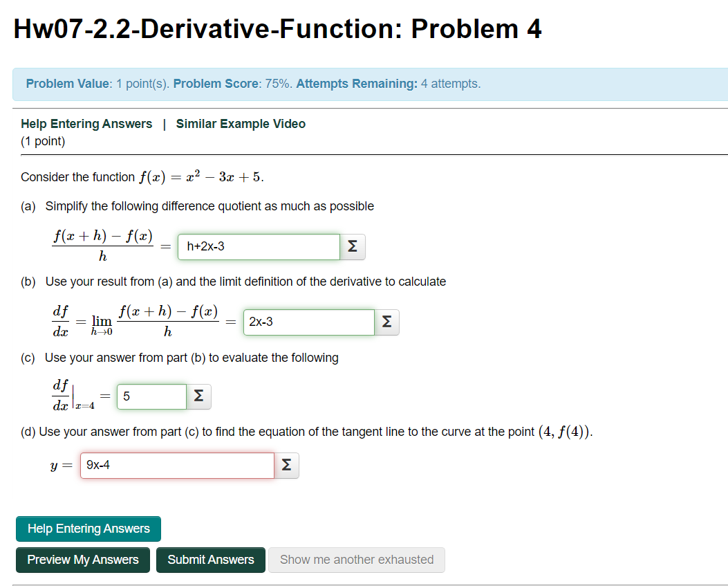Viewport: 728px width, 586px height.
Task: Preview My Answers
Action: pyautogui.click(x=82, y=560)
